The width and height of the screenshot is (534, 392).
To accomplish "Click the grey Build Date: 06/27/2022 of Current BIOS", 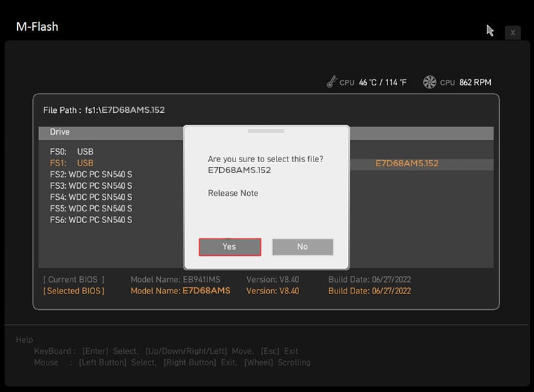I will tap(370, 279).
